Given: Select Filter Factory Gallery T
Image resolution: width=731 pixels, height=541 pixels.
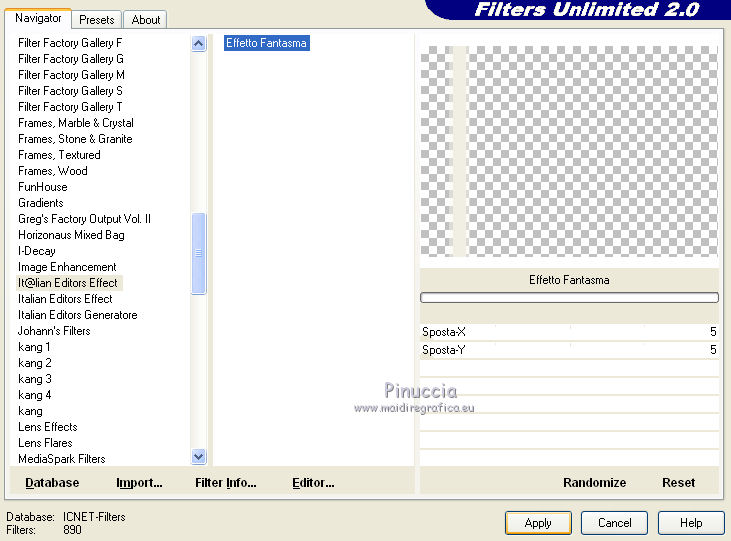Looking at the screenshot, I should point(70,107).
